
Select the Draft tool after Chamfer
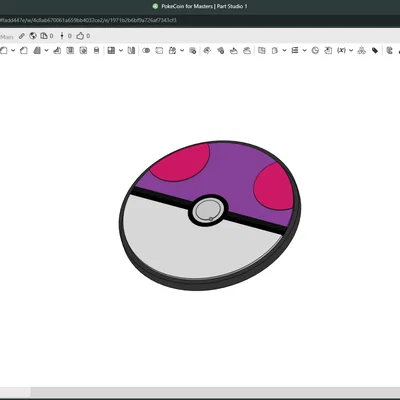coord(37,51)
